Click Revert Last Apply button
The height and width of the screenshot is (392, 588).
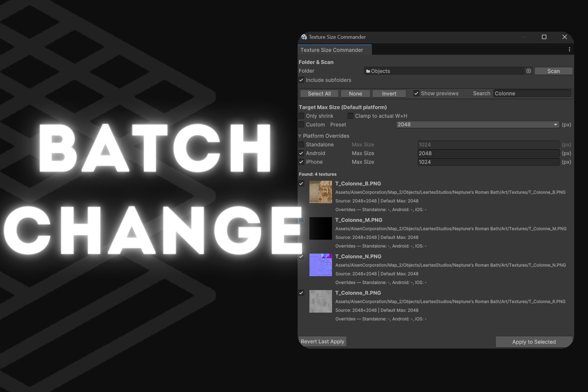(x=322, y=342)
